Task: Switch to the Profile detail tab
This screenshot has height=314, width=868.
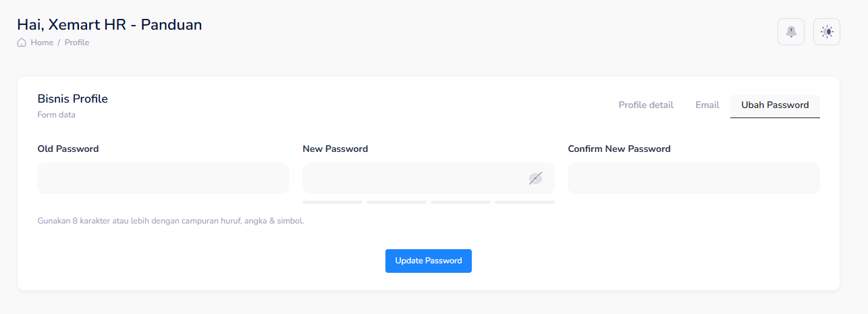Action: pos(646,105)
